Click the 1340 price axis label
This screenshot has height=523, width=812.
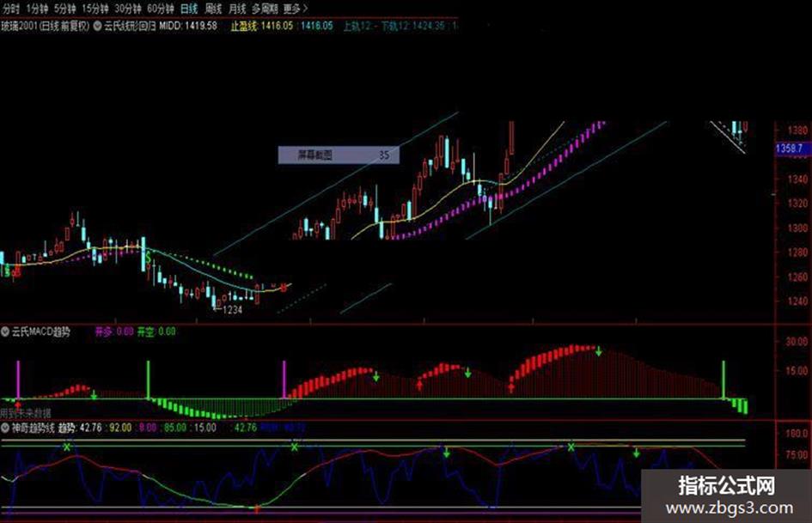click(x=797, y=179)
